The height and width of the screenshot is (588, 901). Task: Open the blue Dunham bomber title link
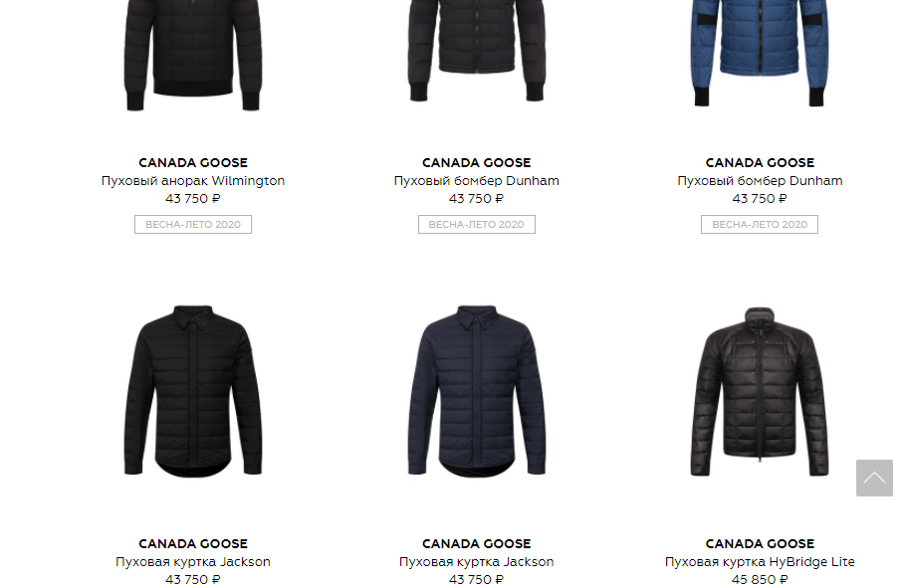pyautogui.click(x=760, y=180)
